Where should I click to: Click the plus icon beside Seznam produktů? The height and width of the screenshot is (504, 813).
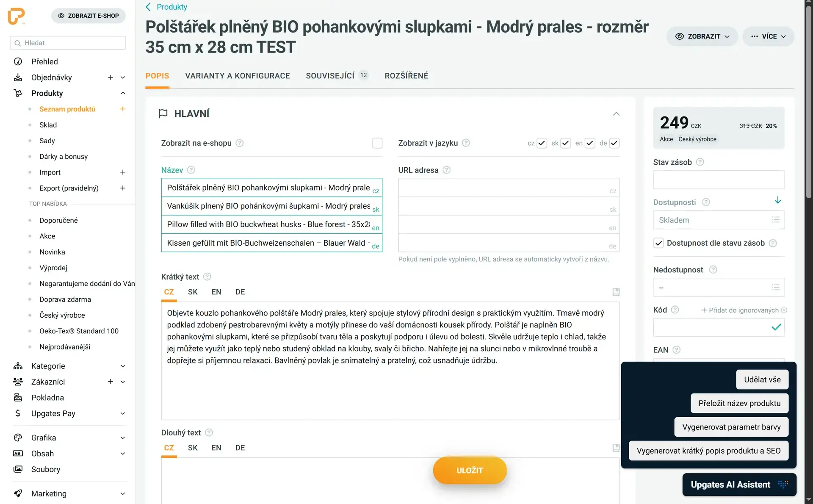coord(123,109)
